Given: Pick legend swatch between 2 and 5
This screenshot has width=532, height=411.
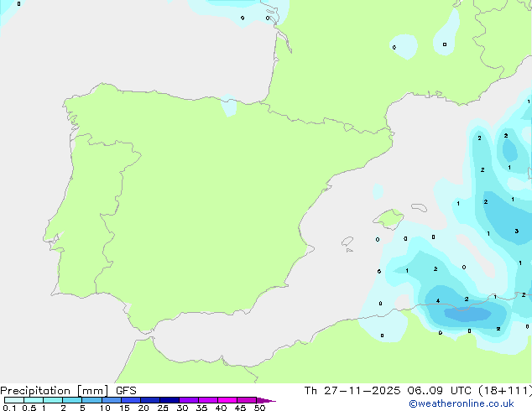Looking at the screenshot, I should coord(72,400).
